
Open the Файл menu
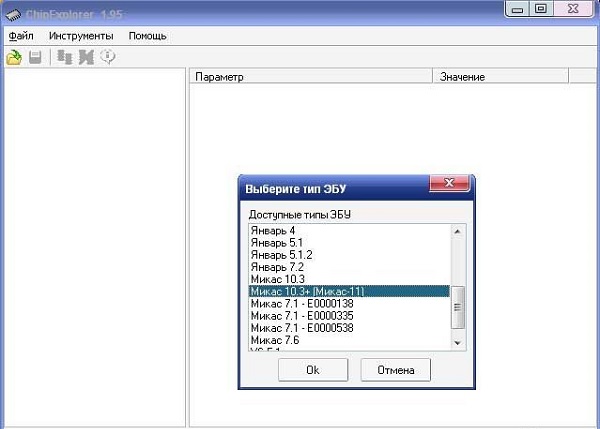coord(21,36)
